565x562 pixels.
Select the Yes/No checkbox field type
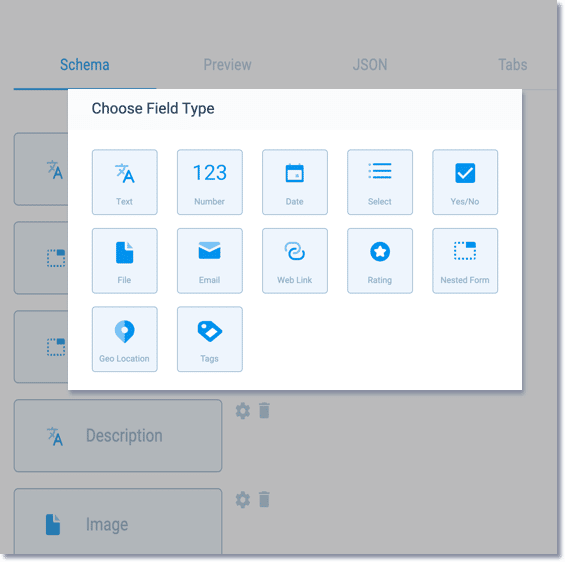(x=465, y=182)
